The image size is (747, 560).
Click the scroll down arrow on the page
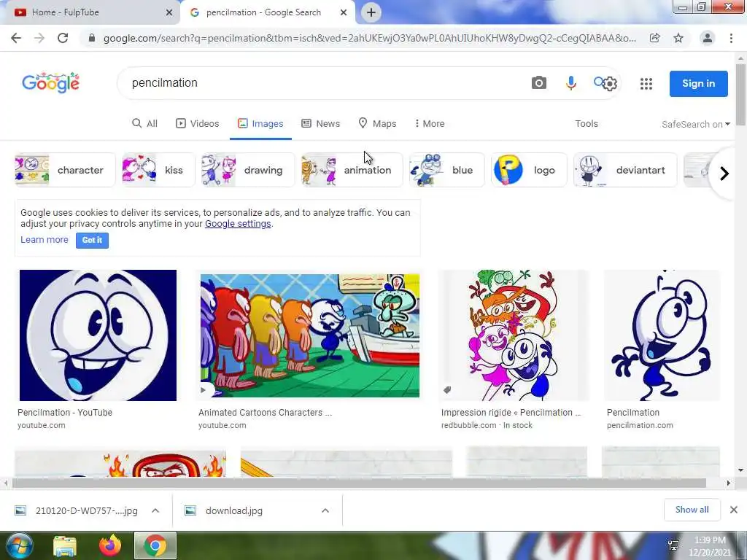(740, 470)
